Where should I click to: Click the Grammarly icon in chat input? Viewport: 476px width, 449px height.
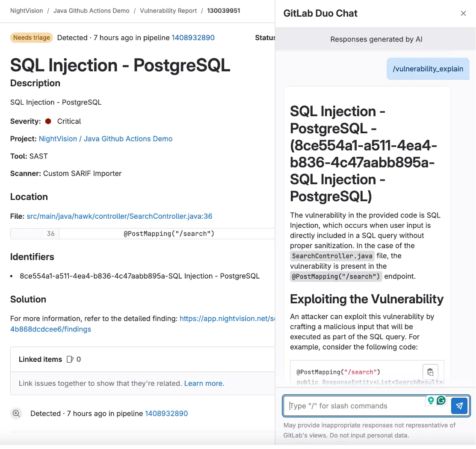pos(441,400)
